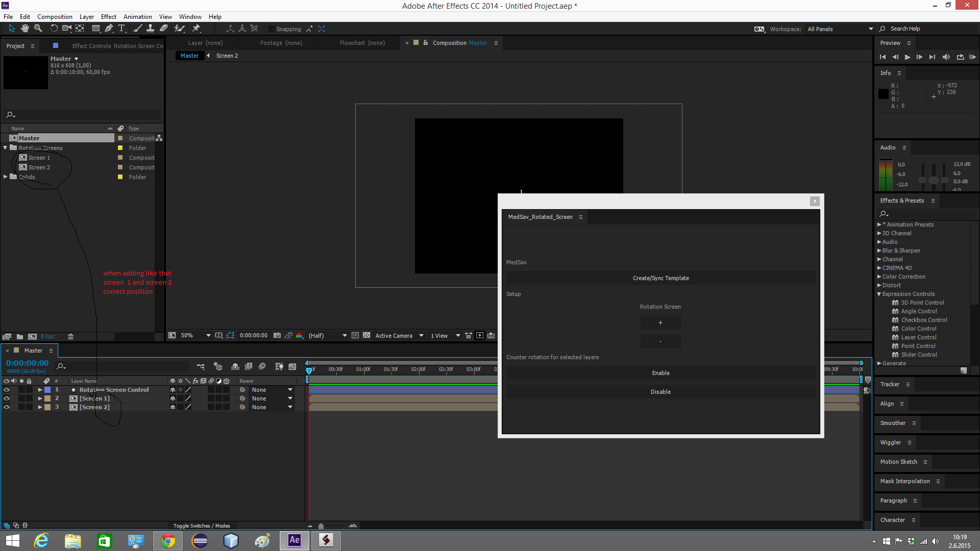980x551 pixels.
Task: Select the Zoom magnifier tool
Action: [x=38, y=29]
